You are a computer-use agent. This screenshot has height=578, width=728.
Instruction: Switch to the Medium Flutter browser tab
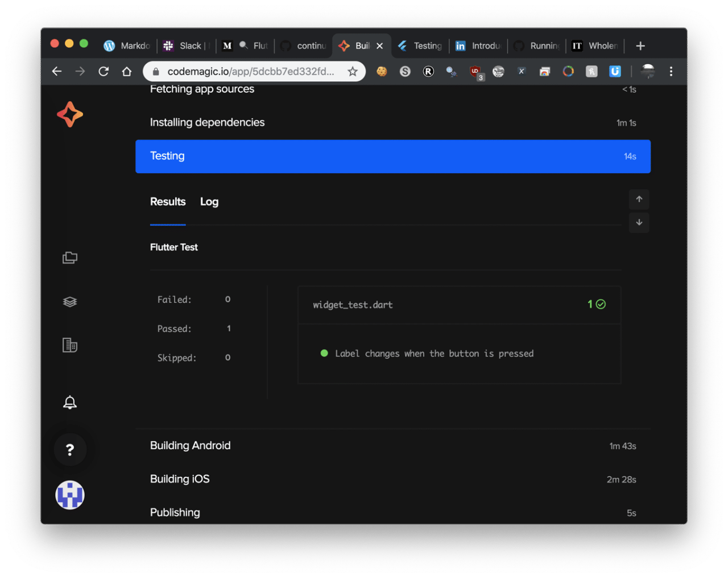(245, 45)
